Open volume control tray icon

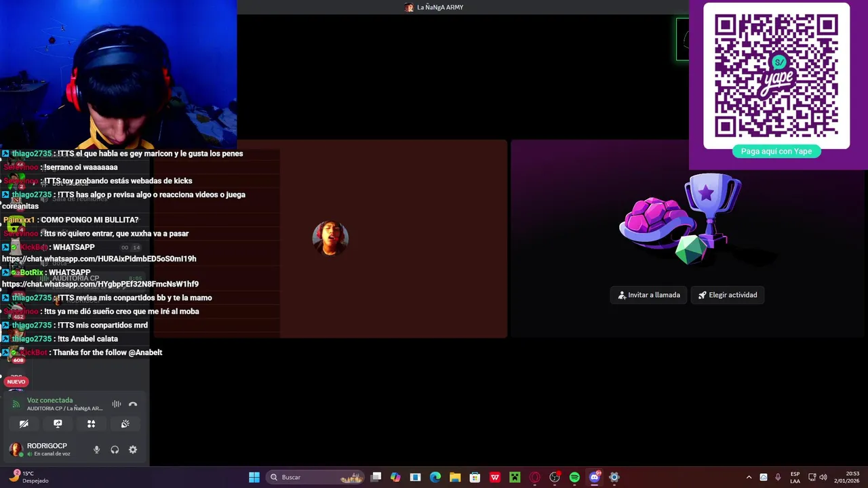[x=823, y=477]
